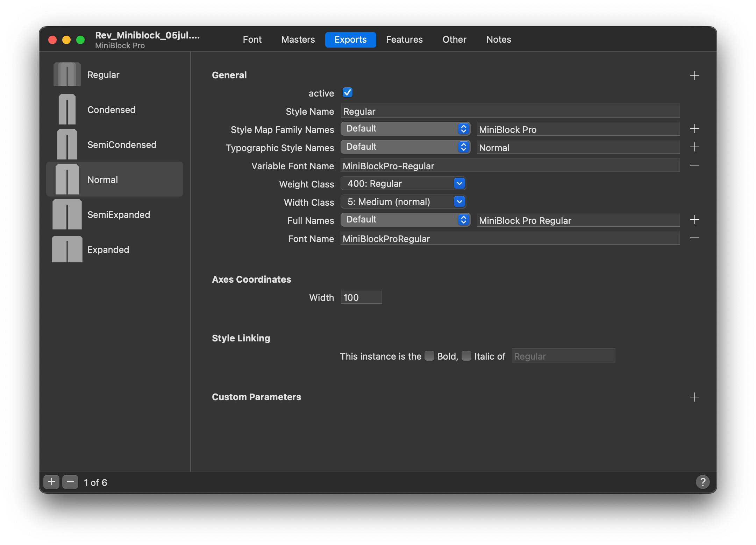Add a new instance with plus button
This screenshot has height=545, width=756.
coord(51,482)
